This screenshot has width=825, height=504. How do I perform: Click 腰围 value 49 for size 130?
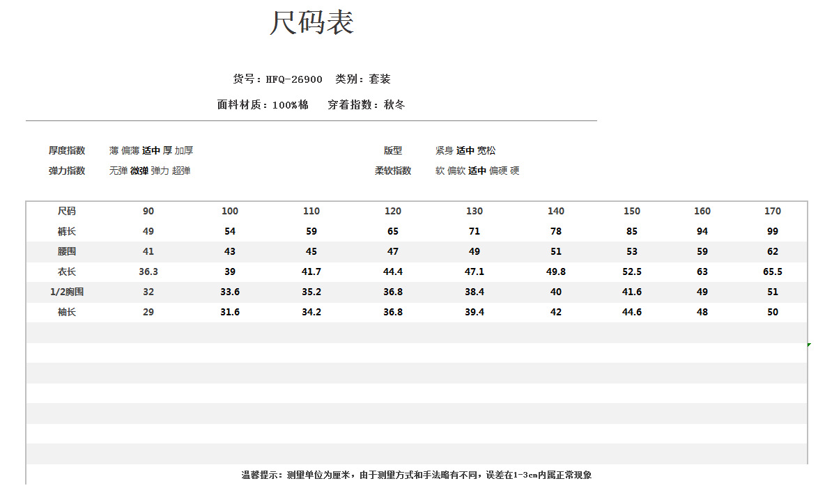click(x=475, y=252)
